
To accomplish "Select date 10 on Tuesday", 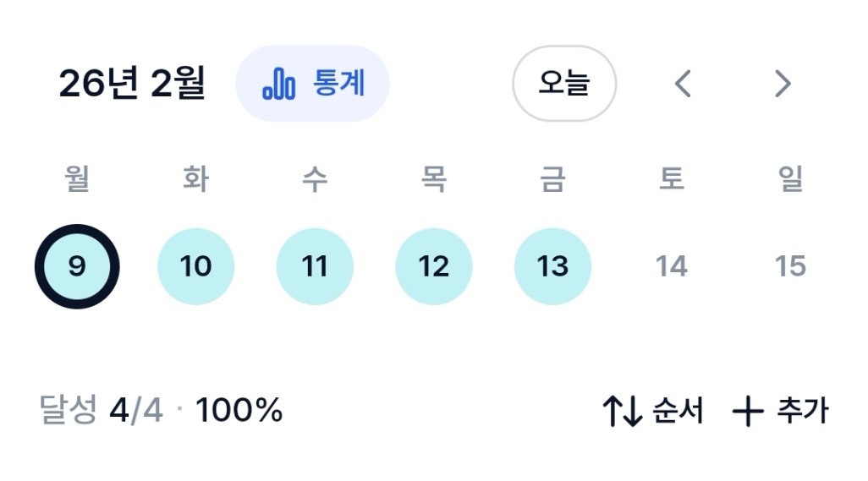I will tap(195, 266).
